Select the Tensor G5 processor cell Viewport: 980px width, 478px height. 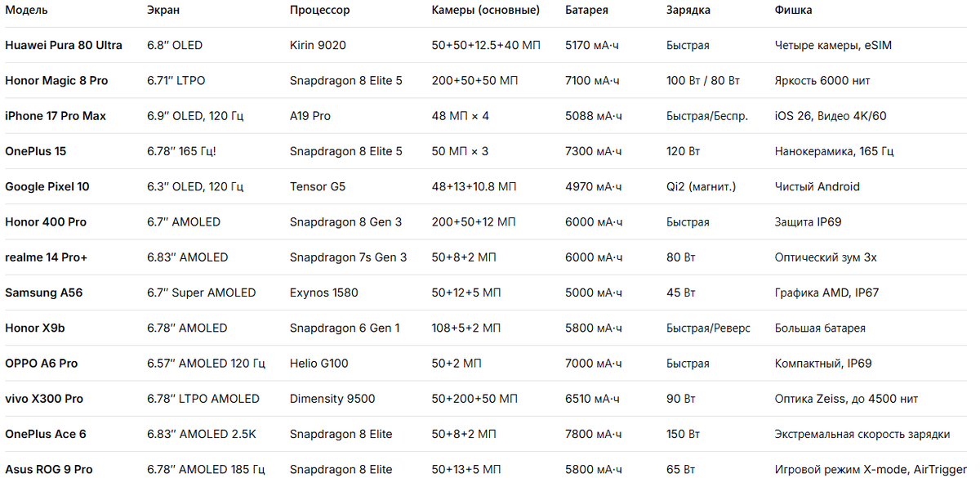318,186
